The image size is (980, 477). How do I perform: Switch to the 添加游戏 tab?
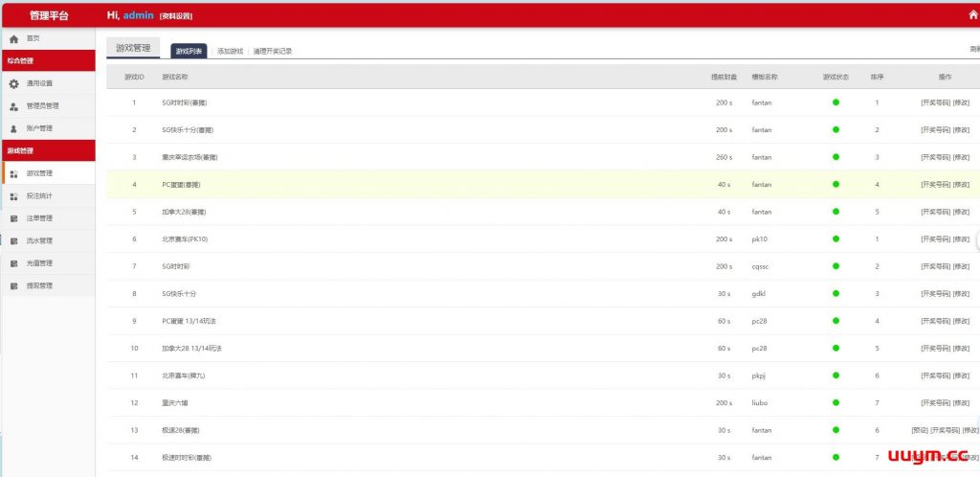point(230,51)
